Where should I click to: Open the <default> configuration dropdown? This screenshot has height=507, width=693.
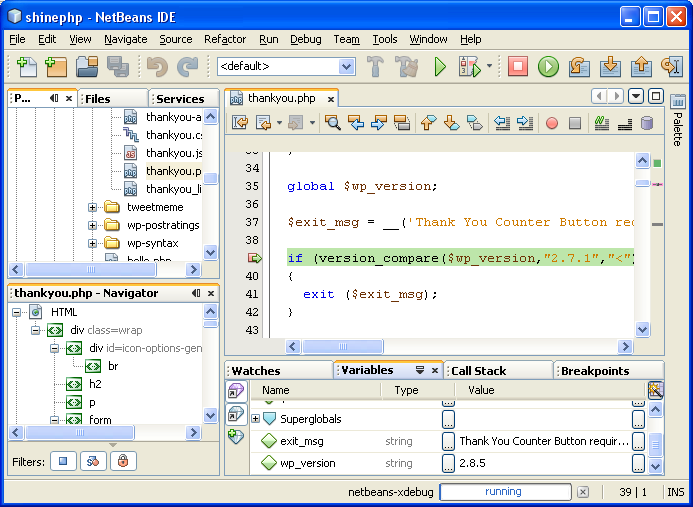tap(346, 67)
